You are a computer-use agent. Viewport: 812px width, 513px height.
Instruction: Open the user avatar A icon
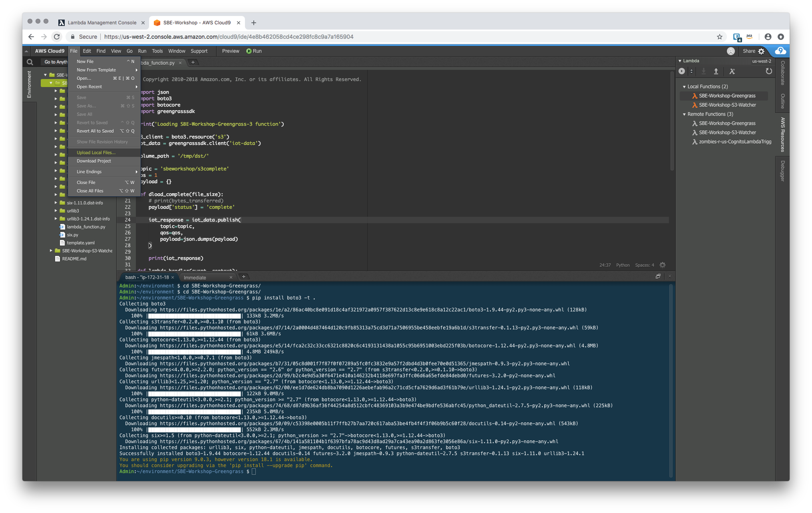tap(731, 51)
